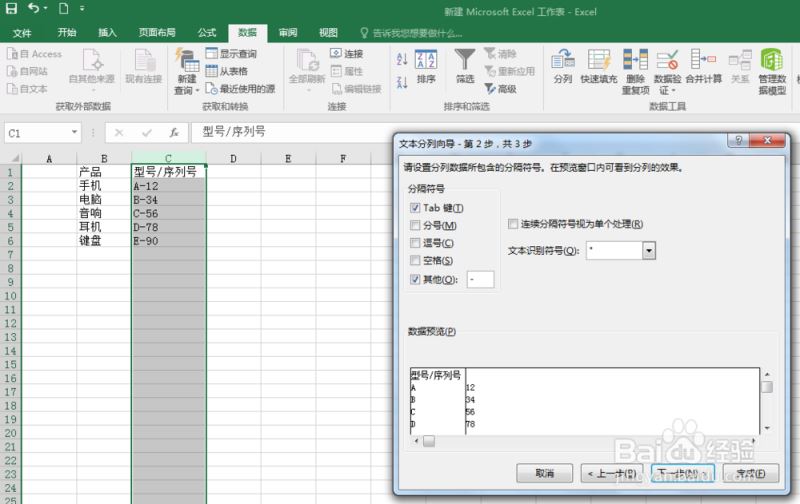Screen dimensions: 800x504
Task: Select column D header
Action: click(233, 159)
